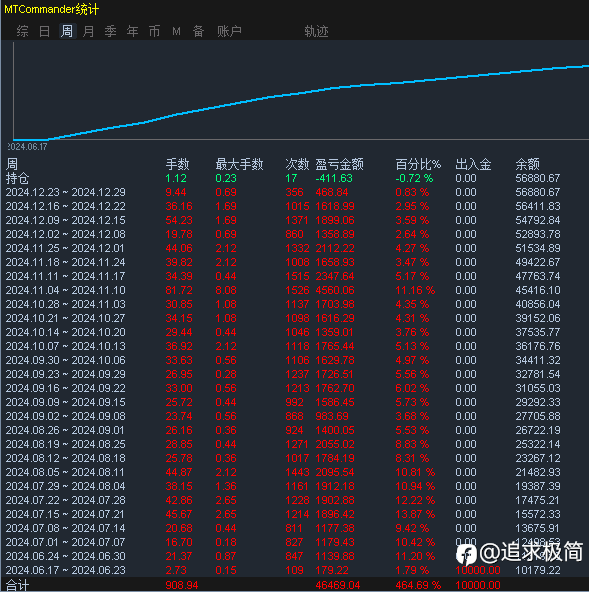Click the 百分比% column header
Image resolution: width=589 pixels, height=592 pixels.
pos(418,164)
